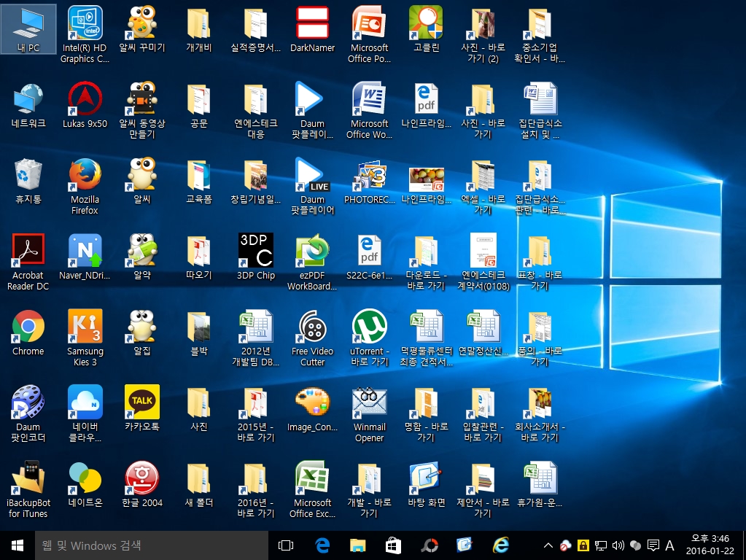
Task: Select Microsoft Office PowerPoint shortcut
Action: tap(369, 34)
